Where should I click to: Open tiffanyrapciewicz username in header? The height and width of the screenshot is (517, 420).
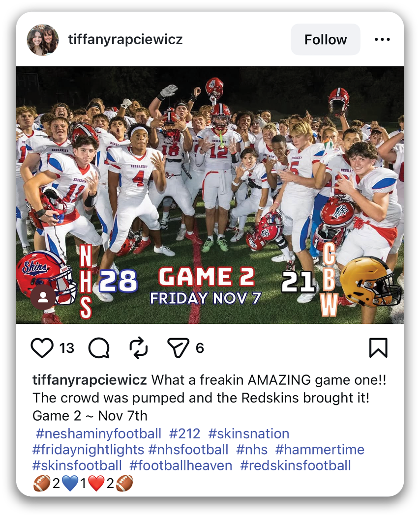[x=125, y=40]
